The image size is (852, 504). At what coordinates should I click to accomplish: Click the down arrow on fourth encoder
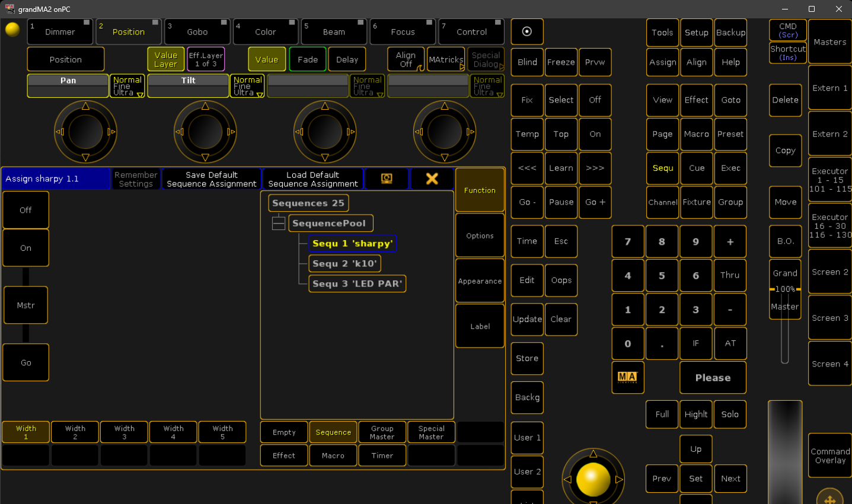(445, 157)
